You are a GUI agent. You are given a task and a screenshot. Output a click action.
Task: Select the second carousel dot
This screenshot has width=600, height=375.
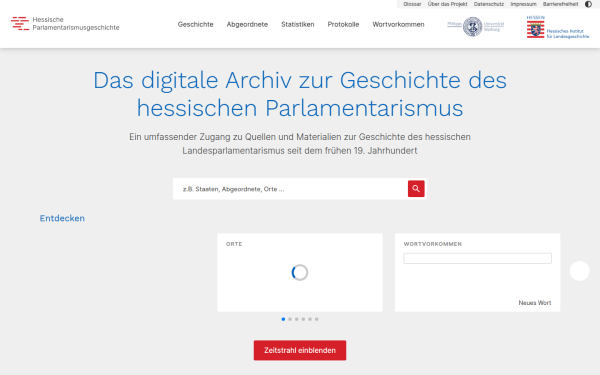click(x=290, y=319)
